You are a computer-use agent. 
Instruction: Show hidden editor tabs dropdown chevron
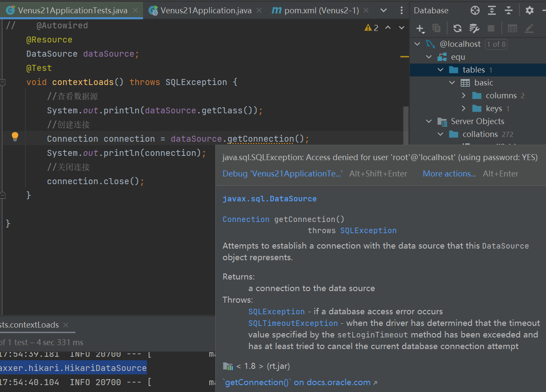tap(384, 10)
